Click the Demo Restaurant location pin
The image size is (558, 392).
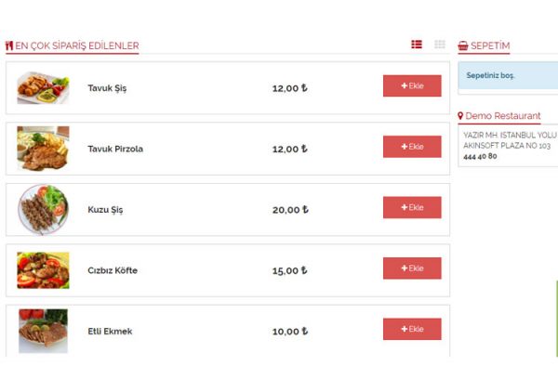pos(460,116)
